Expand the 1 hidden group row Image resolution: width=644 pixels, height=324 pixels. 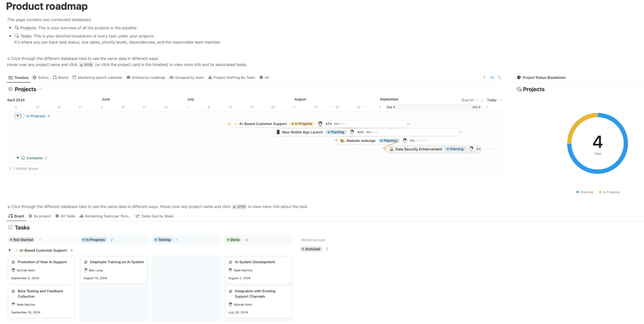23,169
